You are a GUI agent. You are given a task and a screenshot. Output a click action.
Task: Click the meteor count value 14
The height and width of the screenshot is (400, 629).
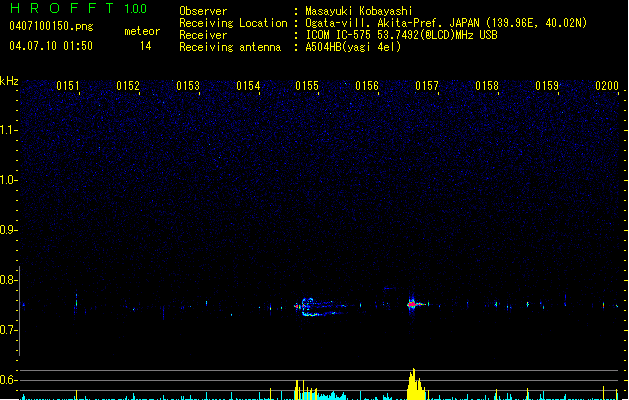tap(146, 46)
